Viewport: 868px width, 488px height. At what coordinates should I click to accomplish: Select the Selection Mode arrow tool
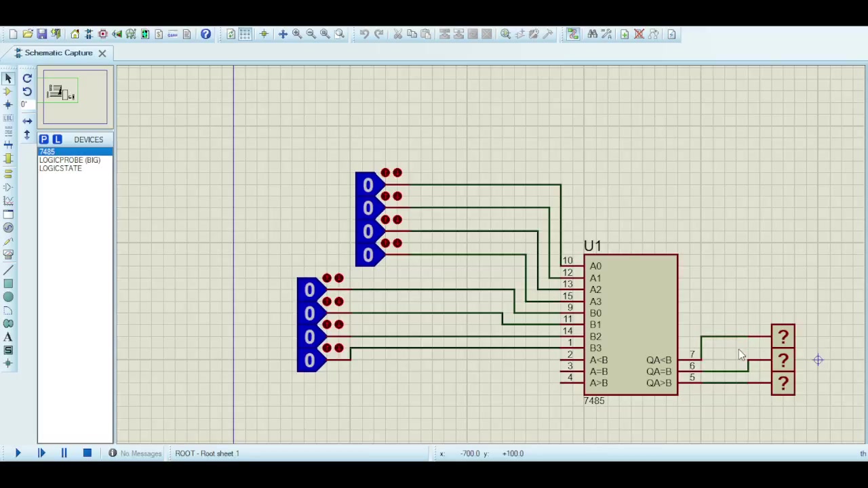[8, 78]
